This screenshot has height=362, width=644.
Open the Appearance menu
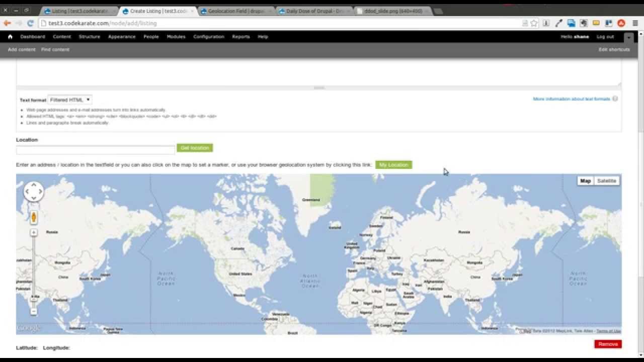pyautogui.click(x=122, y=37)
